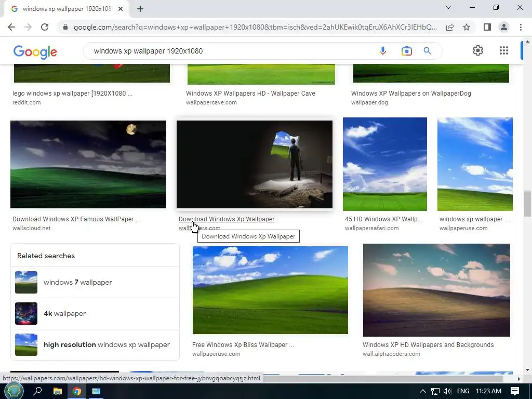Open the tab search chevron
Viewport: 532px width, 399px height.
tap(448, 7)
